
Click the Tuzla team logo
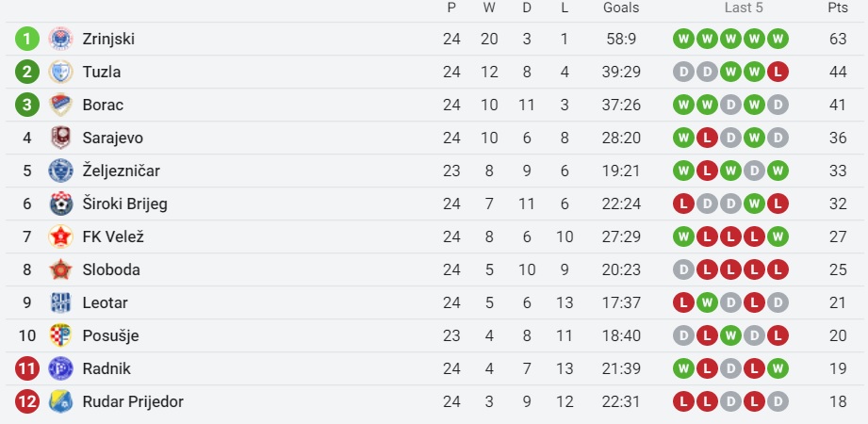(x=60, y=72)
